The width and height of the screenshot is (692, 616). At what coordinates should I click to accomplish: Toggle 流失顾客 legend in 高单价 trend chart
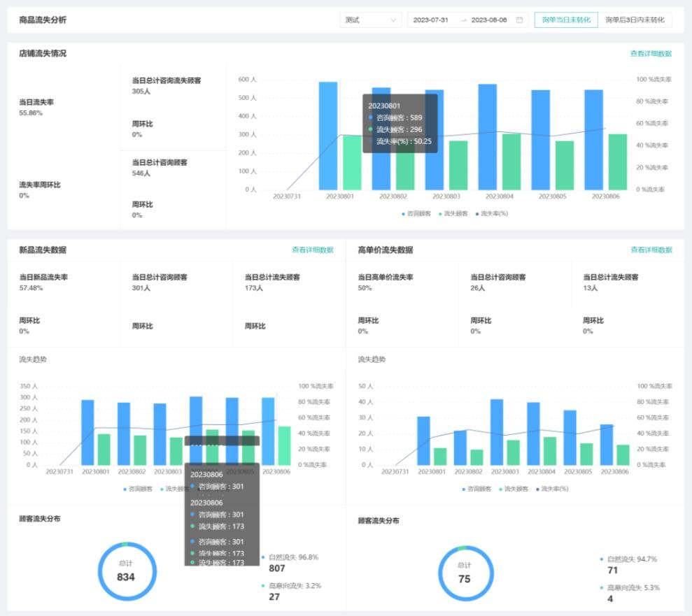coord(514,489)
